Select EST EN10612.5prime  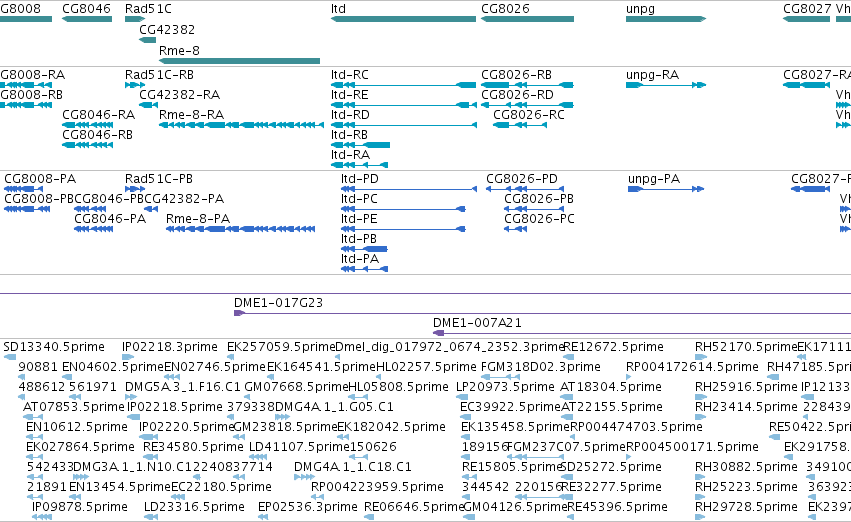click(x=34, y=437)
